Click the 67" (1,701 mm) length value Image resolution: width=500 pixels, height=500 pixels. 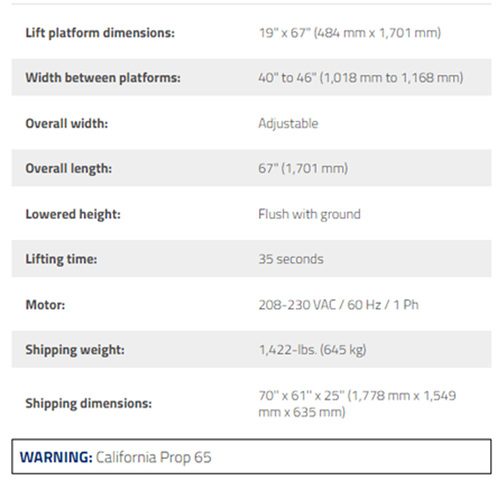(x=303, y=168)
